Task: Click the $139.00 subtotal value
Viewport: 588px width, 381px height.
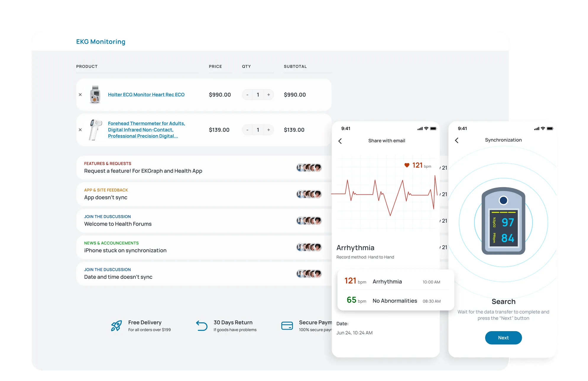Action: click(294, 130)
